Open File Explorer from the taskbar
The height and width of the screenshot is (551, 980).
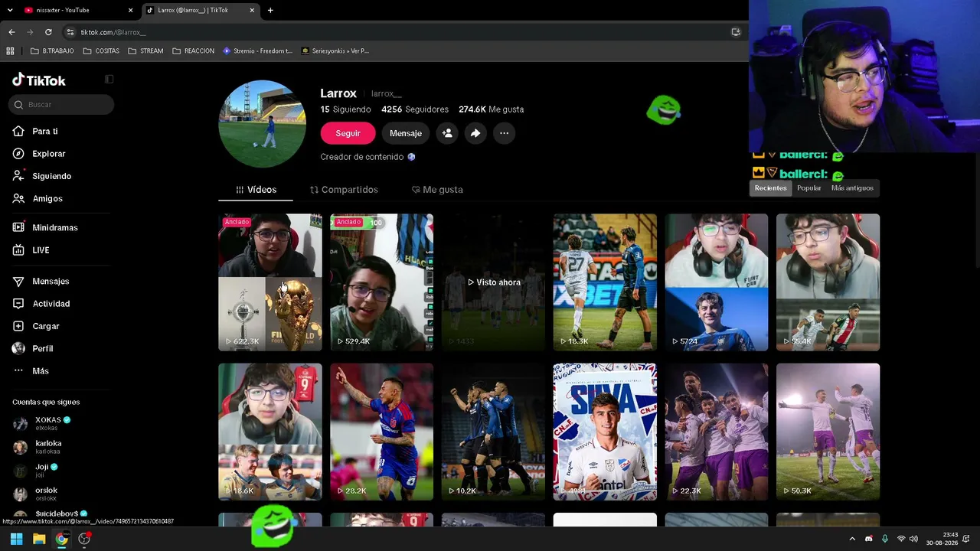39,539
